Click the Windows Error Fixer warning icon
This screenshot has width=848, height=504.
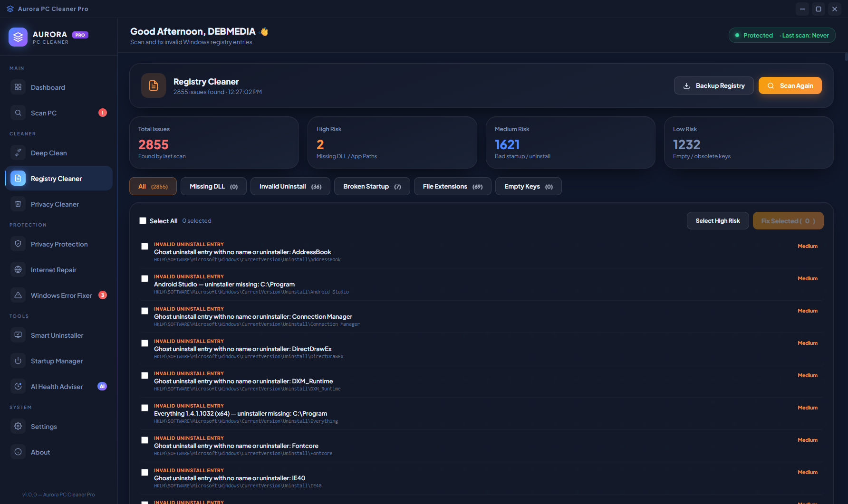(18, 295)
